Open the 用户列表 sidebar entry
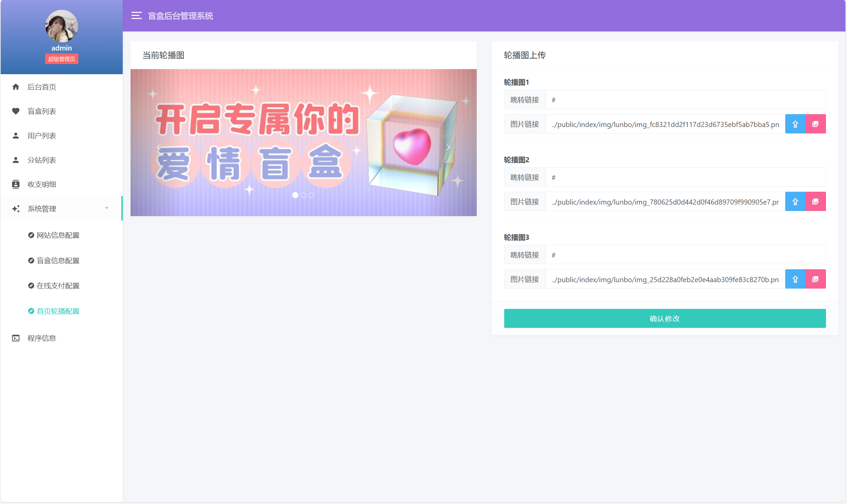847x504 pixels. [42, 135]
